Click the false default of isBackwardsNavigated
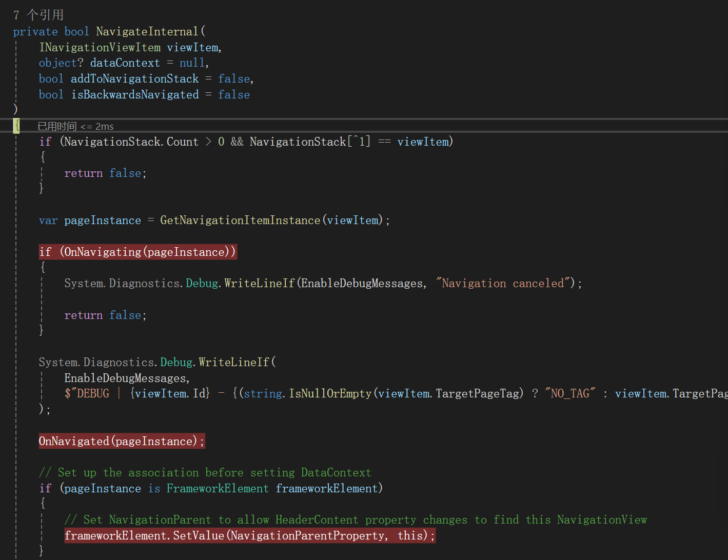Viewport: 728px width, 560px height. coord(234,95)
